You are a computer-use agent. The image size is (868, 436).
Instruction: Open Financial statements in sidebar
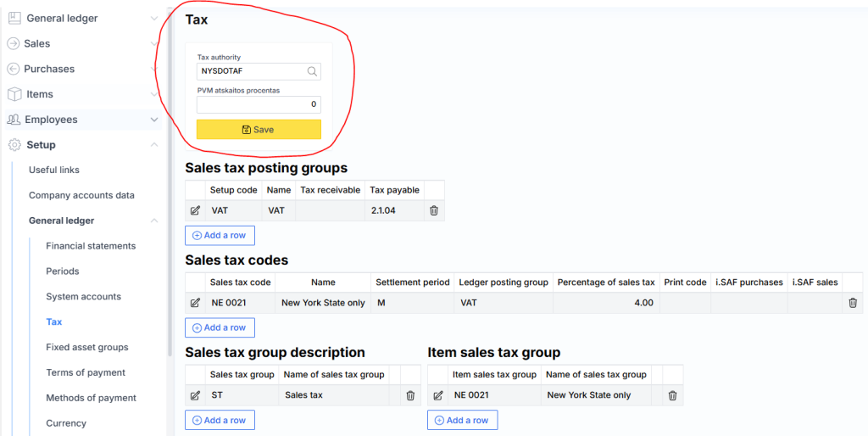(91, 246)
